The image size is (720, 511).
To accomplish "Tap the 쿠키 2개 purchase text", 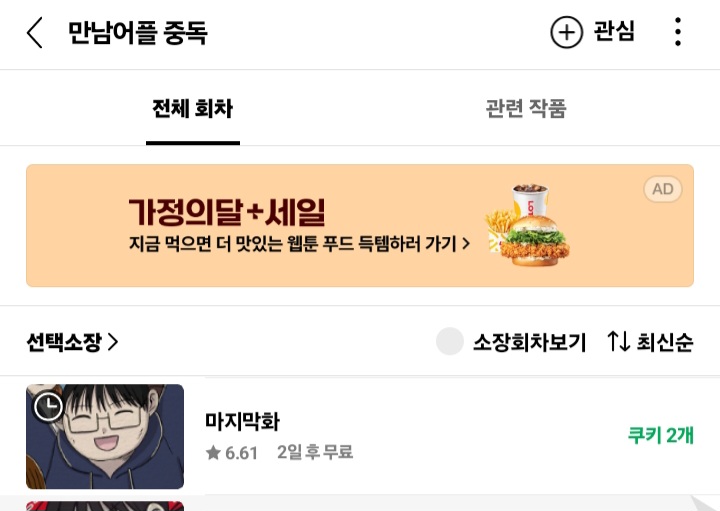I will [x=660, y=435].
